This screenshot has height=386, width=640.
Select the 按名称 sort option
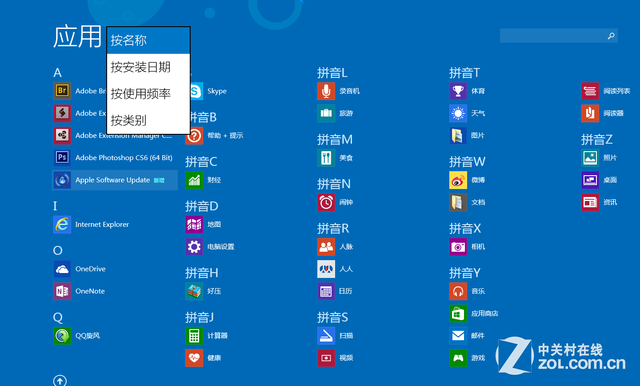[x=149, y=40]
